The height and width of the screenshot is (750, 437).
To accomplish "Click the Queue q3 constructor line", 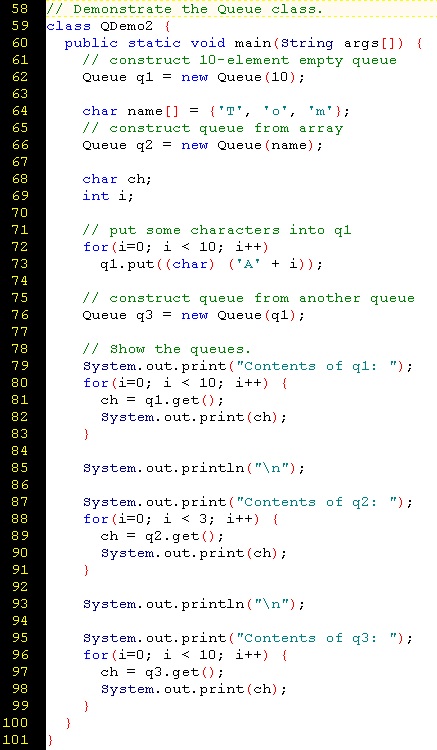I will pyautogui.click(x=193, y=315).
